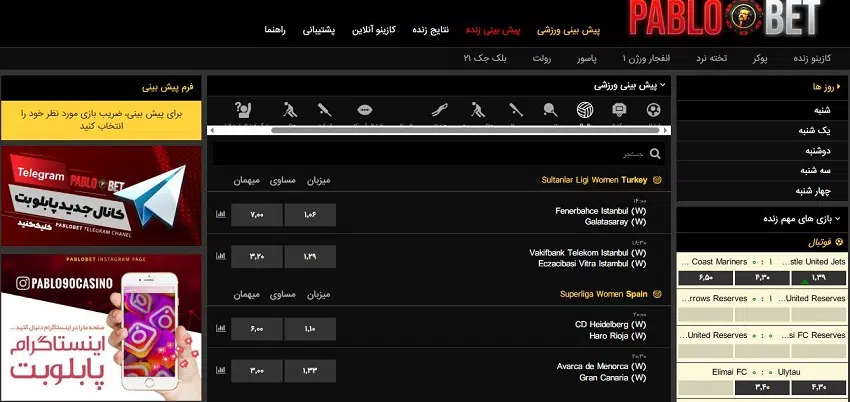Open statistics icon for Fenerbahce Istanbul match
Viewport: 850px width, 402px height.
(x=221, y=215)
